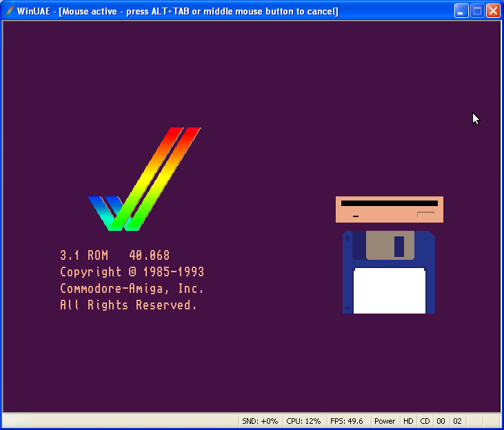Close the WinUAE emulator window

click(493, 11)
